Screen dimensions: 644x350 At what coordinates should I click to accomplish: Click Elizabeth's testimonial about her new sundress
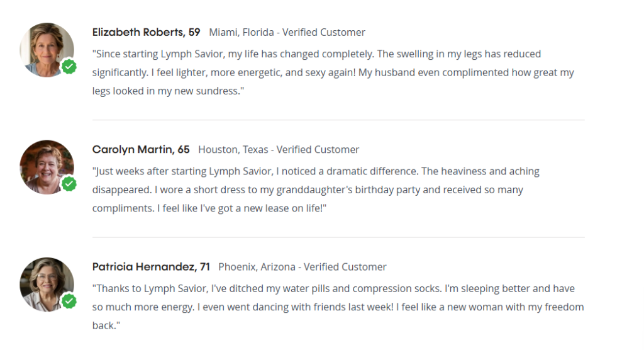[x=333, y=72]
